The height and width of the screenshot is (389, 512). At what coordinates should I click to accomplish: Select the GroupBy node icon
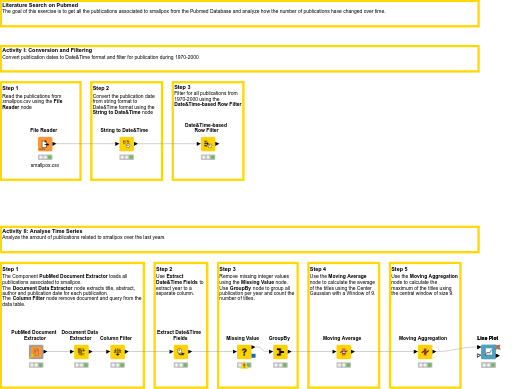(280, 352)
